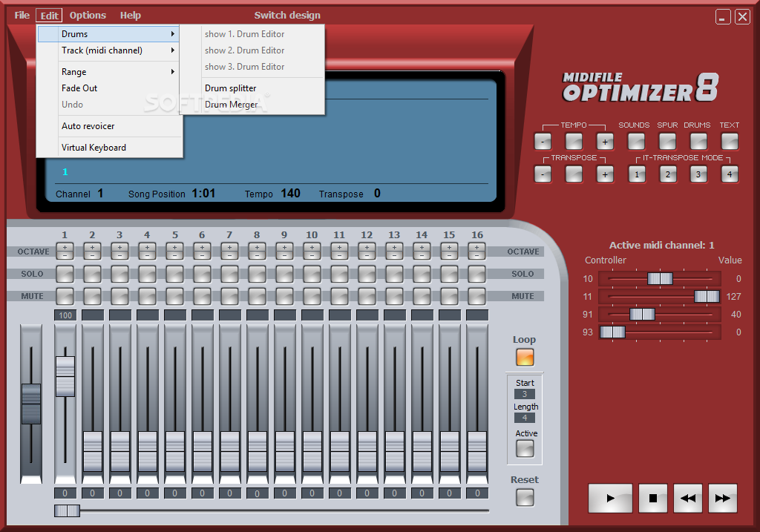
Task: Click the Rewind transport button
Action: click(x=688, y=498)
